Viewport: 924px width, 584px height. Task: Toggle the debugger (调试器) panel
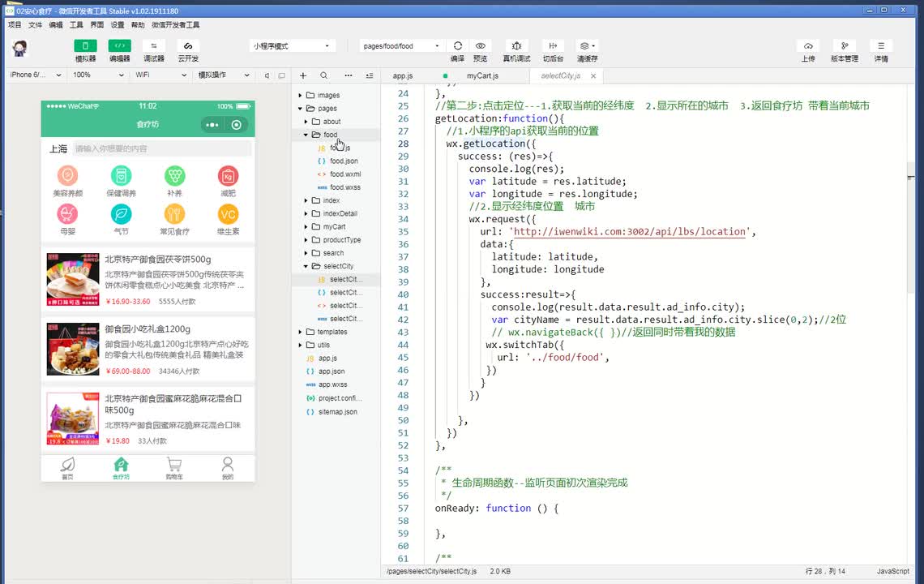pyautogui.click(x=154, y=46)
